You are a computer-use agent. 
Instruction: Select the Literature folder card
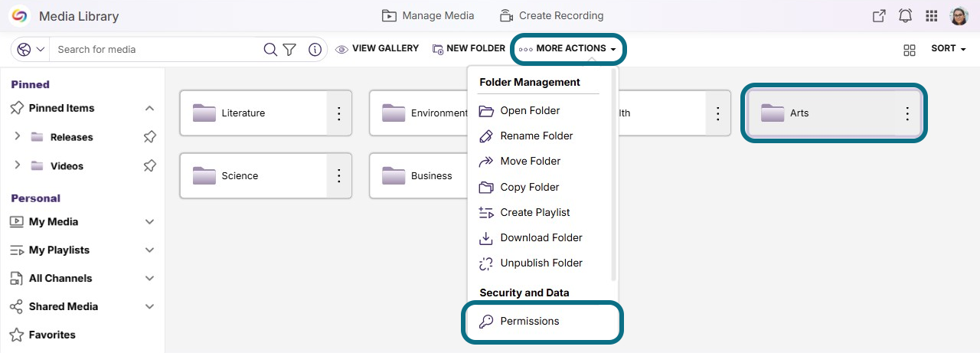click(x=253, y=113)
